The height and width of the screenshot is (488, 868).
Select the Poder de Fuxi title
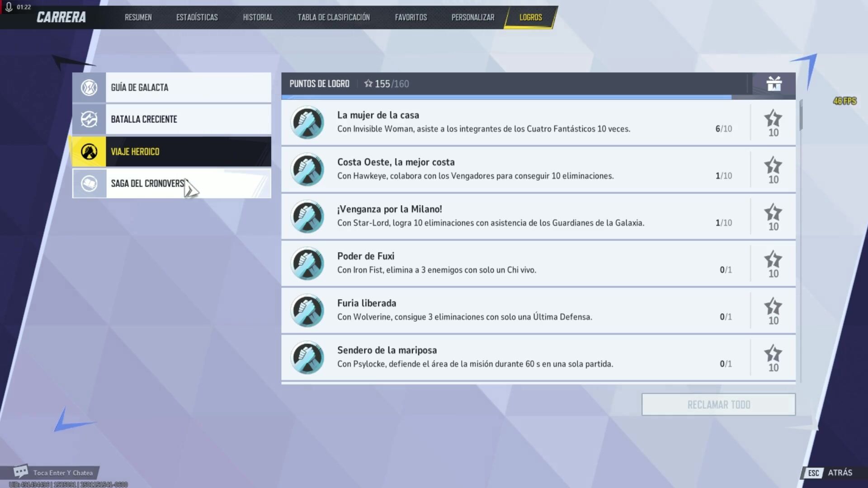coord(366,256)
